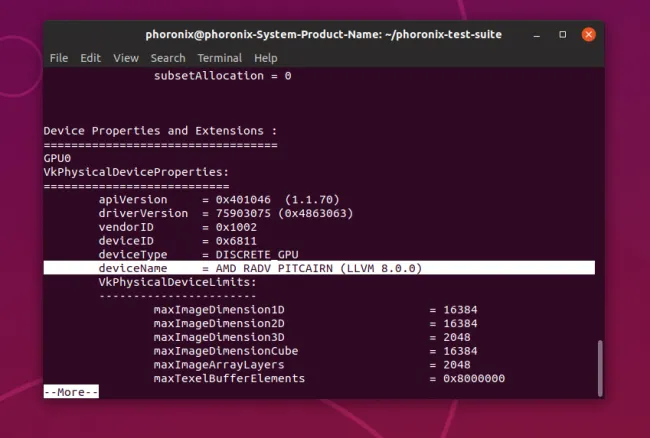Click the 2048 value for maxImageDimension3D
The width and height of the screenshot is (650, 438).
pyautogui.click(x=457, y=337)
